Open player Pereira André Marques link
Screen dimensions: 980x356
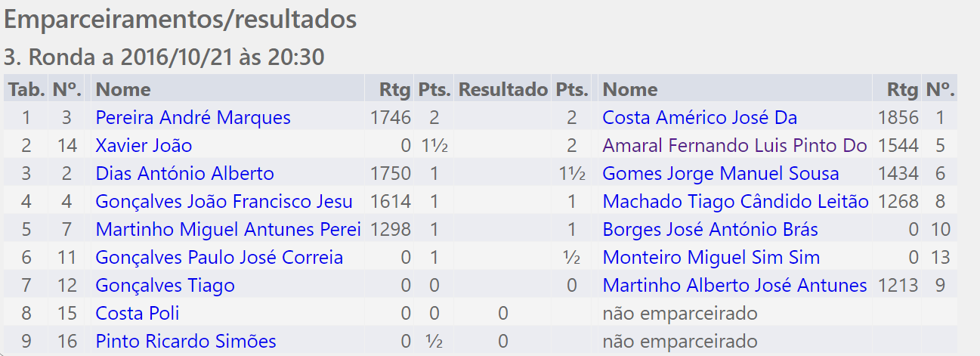click(x=193, y=118)
